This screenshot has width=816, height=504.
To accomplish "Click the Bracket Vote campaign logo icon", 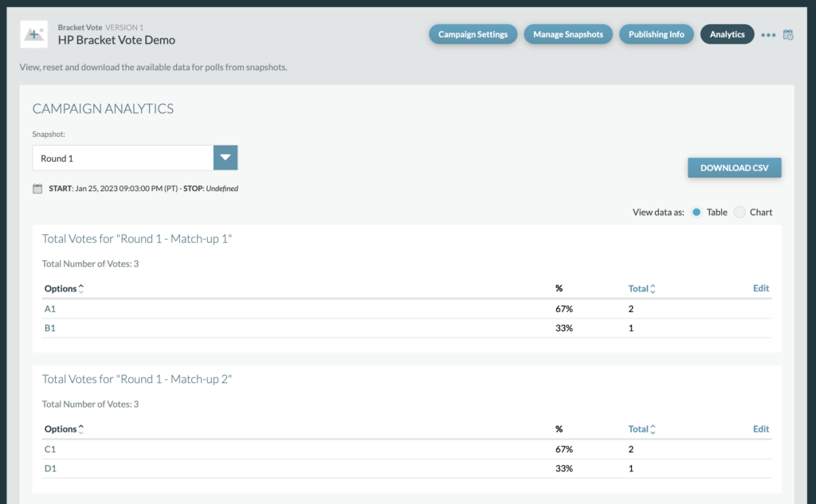I will (33, 34).
